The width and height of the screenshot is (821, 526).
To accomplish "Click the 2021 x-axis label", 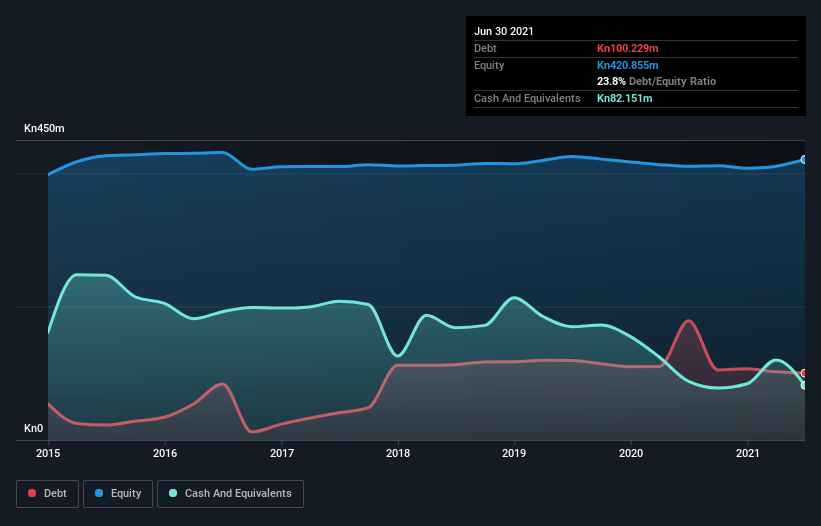I will [x=748, y=453].
